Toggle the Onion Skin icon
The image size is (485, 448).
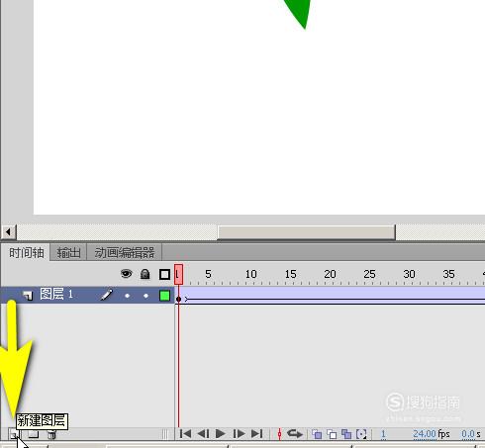pos(317,434)
